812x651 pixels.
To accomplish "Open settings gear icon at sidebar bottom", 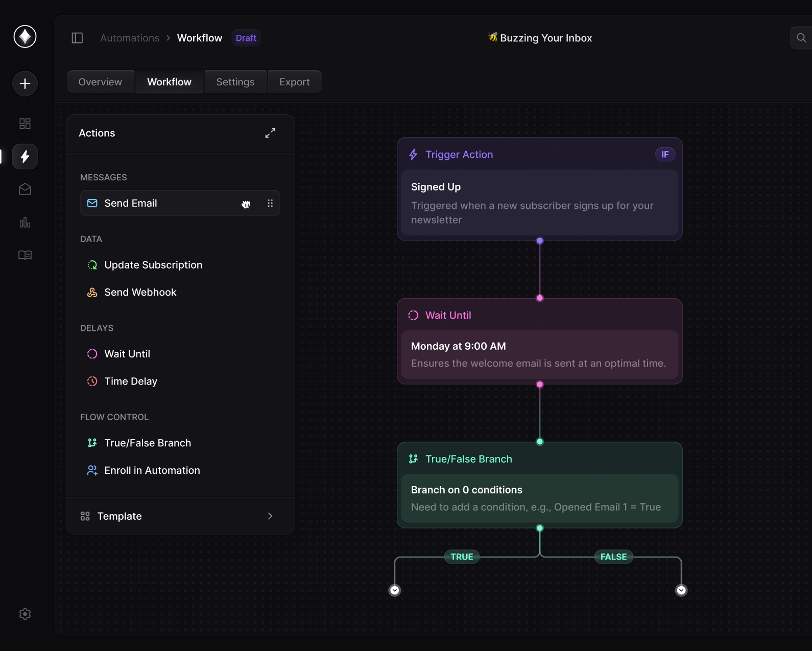I will pyautogui.click(x=25, y=614).
